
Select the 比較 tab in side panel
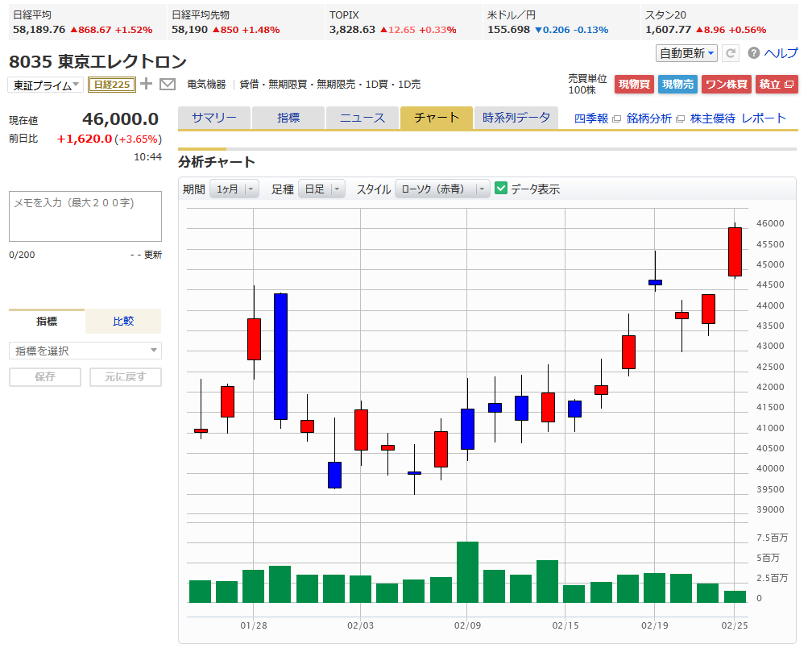[123, 321]
